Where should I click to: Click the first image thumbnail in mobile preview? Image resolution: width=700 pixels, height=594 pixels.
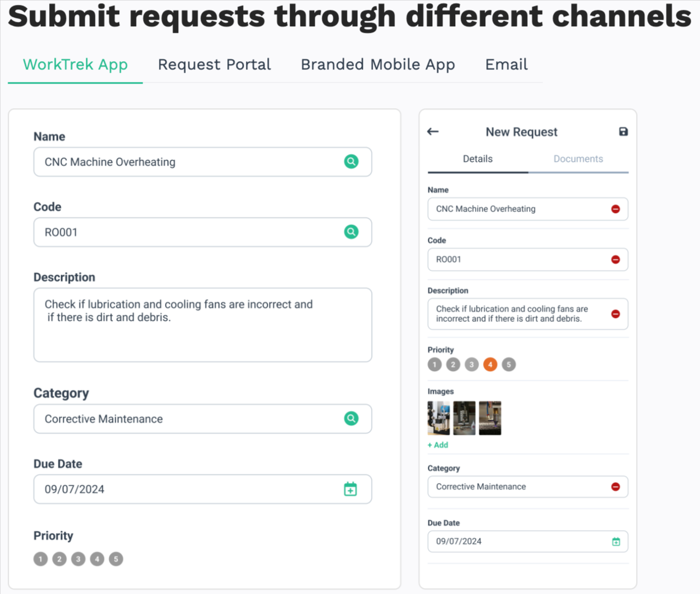[438, 418]
